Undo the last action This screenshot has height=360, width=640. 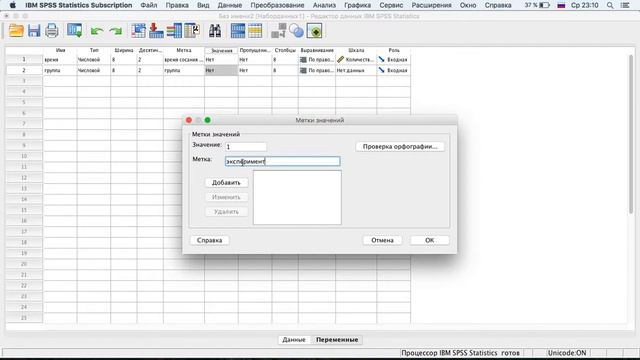(x=96, y=31)
